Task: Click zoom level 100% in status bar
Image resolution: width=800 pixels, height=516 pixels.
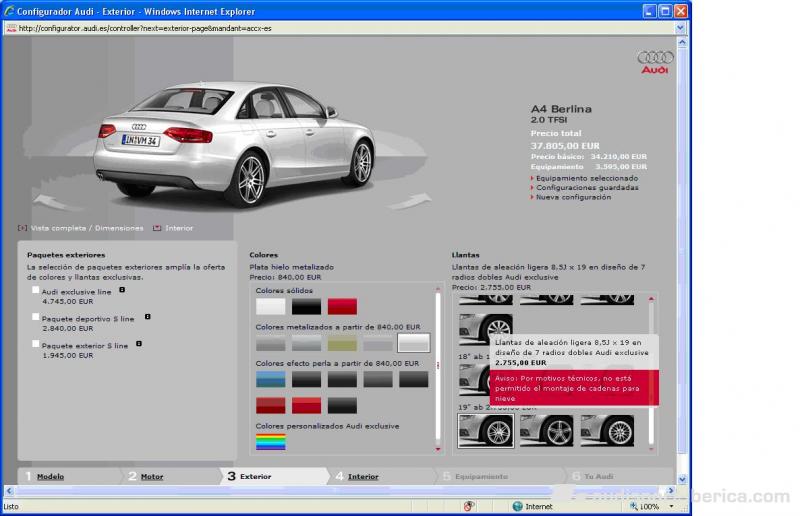Action: [x=649, y=506]
